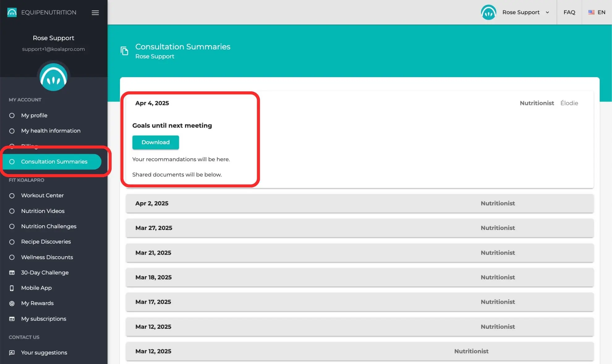Image resolution: width=612 pixels, height=364 pixels.
Task: Click card icon beside My subscriptions
Action: 12,319
